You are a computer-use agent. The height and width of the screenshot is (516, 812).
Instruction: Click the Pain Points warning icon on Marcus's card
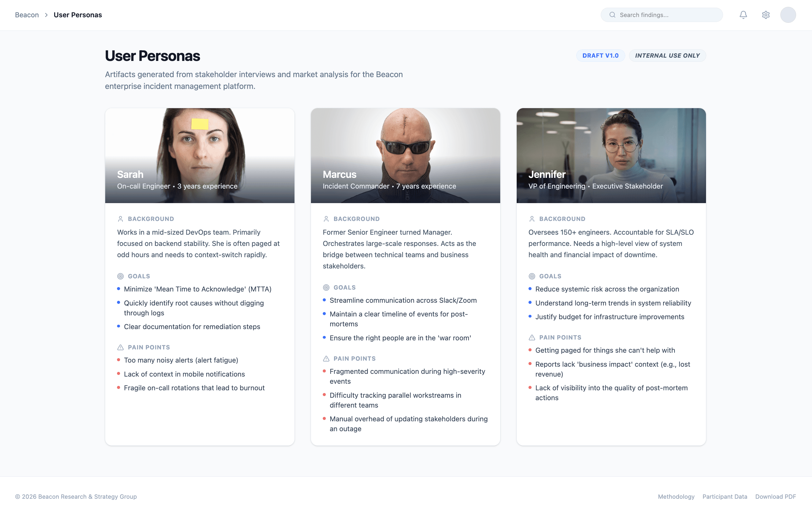[326, 358]
